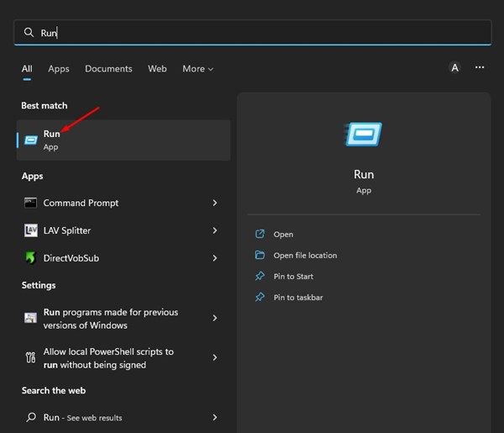Expand Command Prompt result chevron
Viewport: 504px width, 433px height.
pyautogui.click(x=215, y=203)
